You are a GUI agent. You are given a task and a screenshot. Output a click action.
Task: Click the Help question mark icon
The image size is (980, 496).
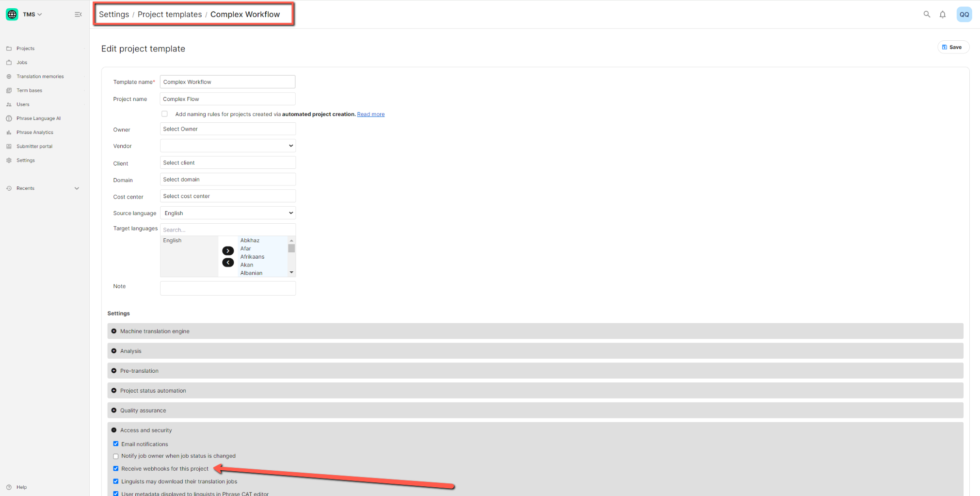[x=9, y=487]
